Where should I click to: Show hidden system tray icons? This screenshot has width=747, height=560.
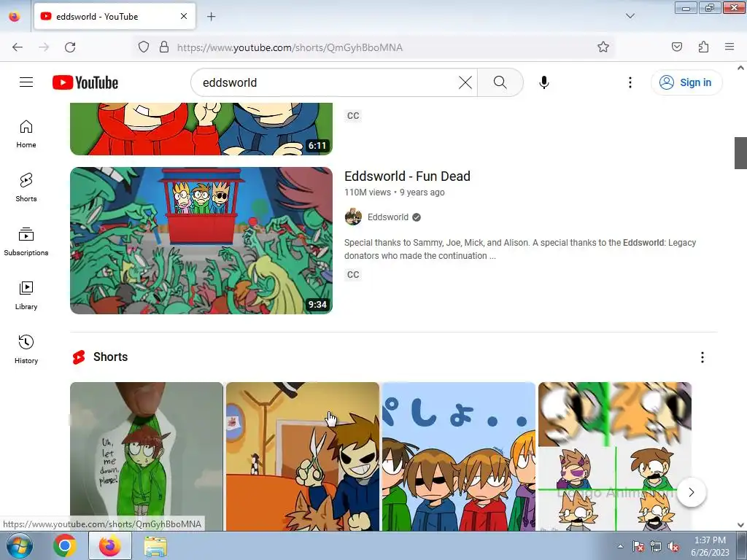click(620, 546)
